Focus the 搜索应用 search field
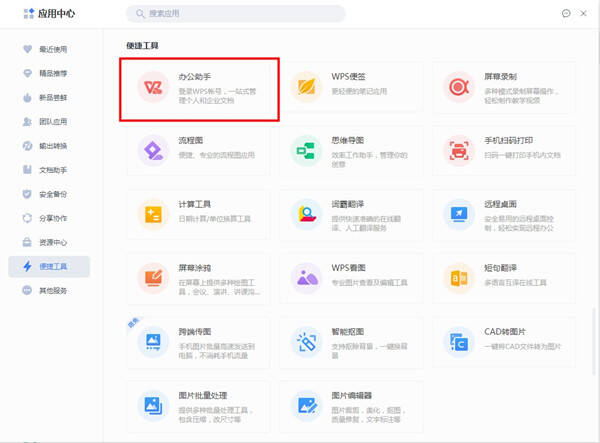Image resolution: width=600 pixels, height=443 pixels. (236, 14)
